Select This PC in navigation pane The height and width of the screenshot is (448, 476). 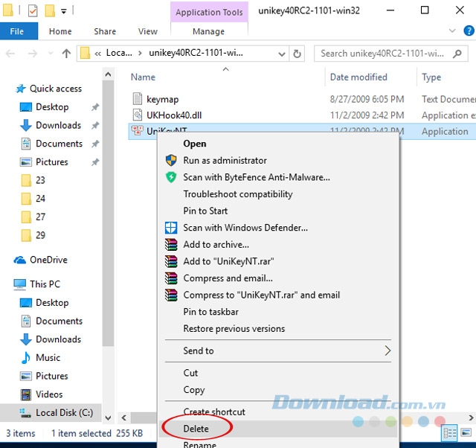(45, 284)
